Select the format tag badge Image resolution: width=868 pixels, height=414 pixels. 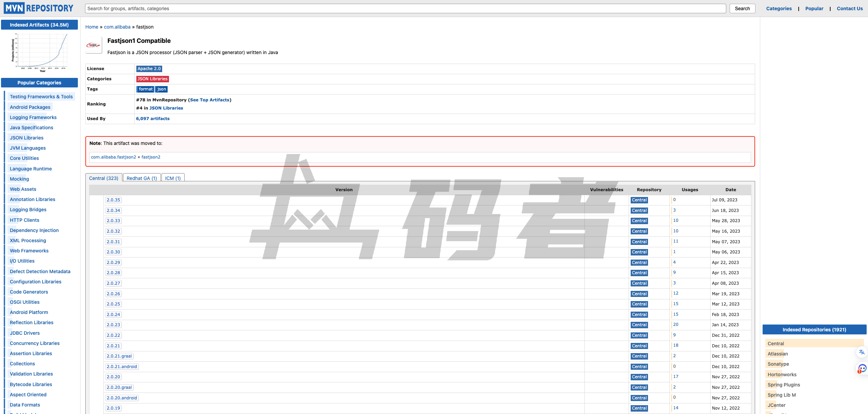146,89
